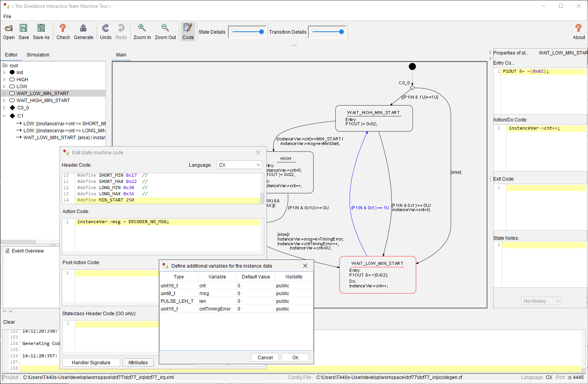Zoom In on the diagram
This screenshot has width=588, height=384.
(x=142, y=31)
